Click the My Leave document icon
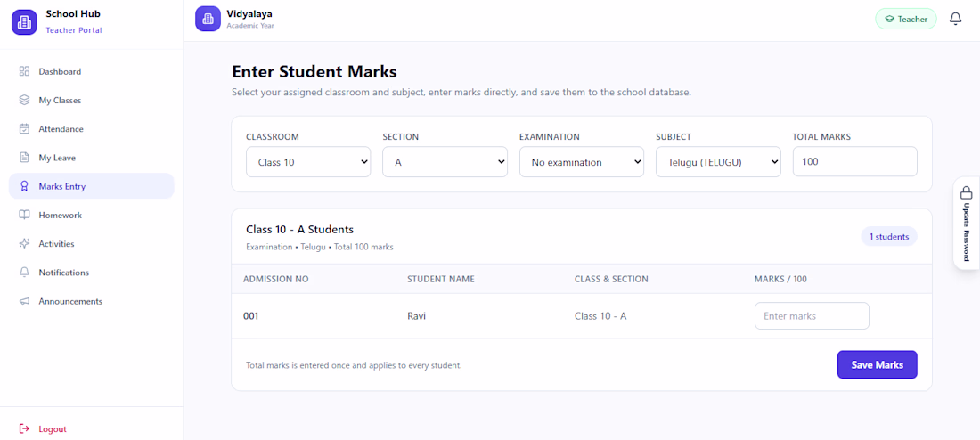The width and height of the screenshot is (980, 440). (24, 158)
